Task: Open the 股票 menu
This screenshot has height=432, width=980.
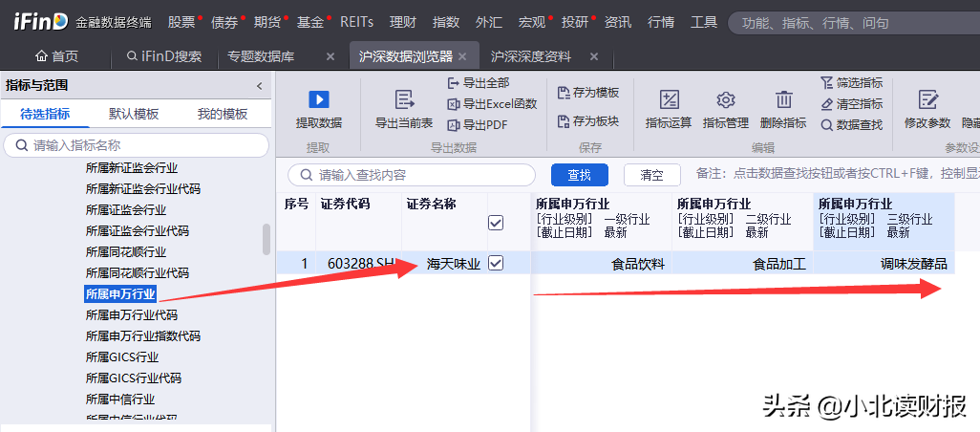Action: pyautogui.click(x=181, y=23)
